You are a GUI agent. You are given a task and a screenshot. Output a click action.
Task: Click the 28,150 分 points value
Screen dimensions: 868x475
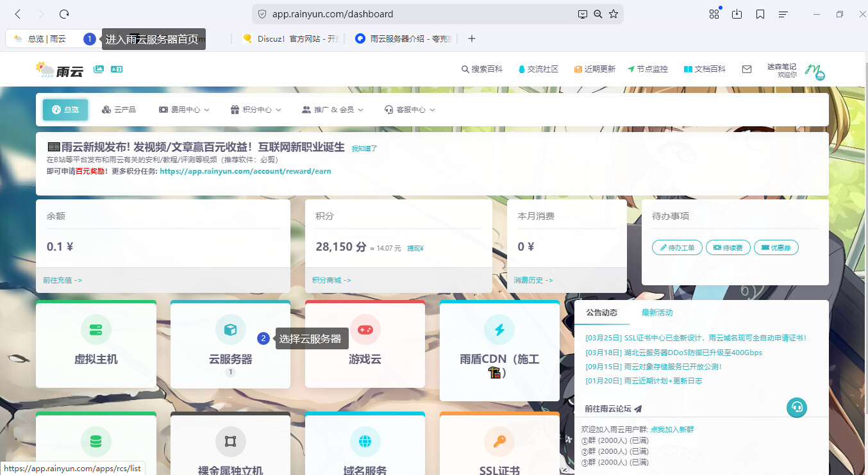click(x=341, y=247)
